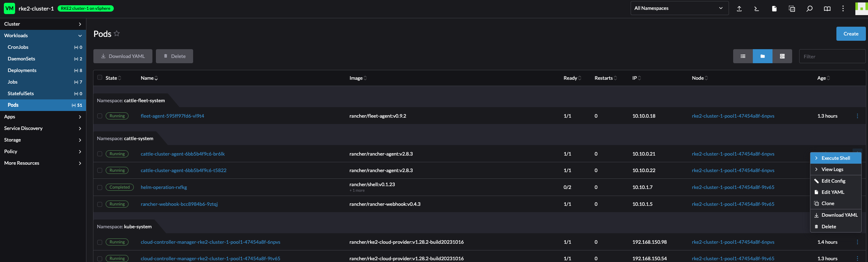Viewport: 868px width, 262px height.
Task: Switch to group by node view icon
Action: 782,56
